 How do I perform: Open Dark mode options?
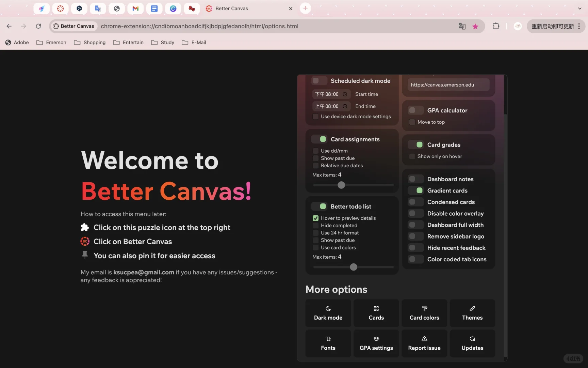click(x=328, y=313)
